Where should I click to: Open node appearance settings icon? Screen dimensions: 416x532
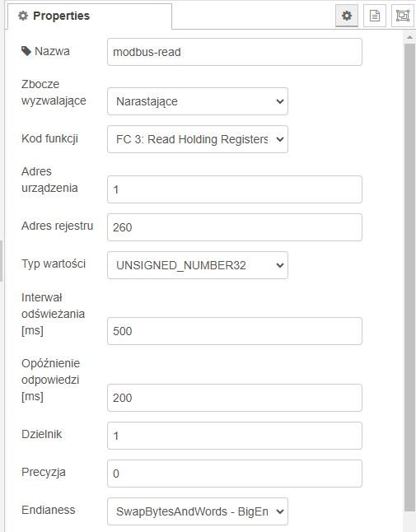(x=403, y=16)
